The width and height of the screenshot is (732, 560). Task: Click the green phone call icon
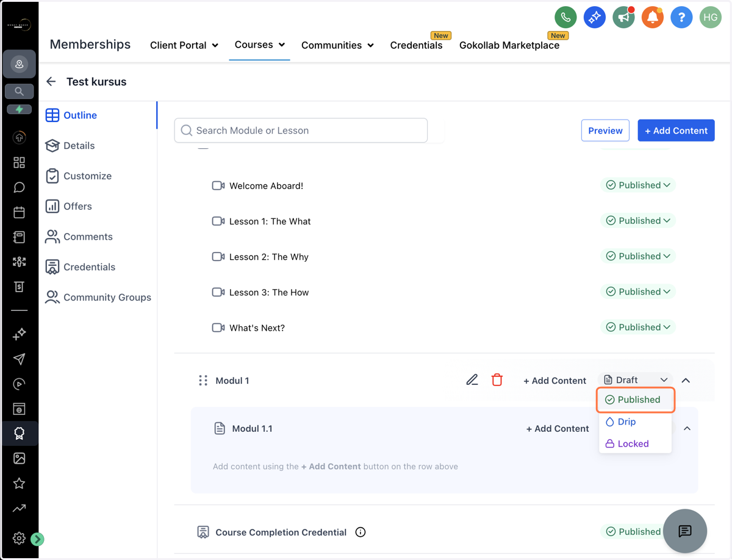(x=565, y=18)
